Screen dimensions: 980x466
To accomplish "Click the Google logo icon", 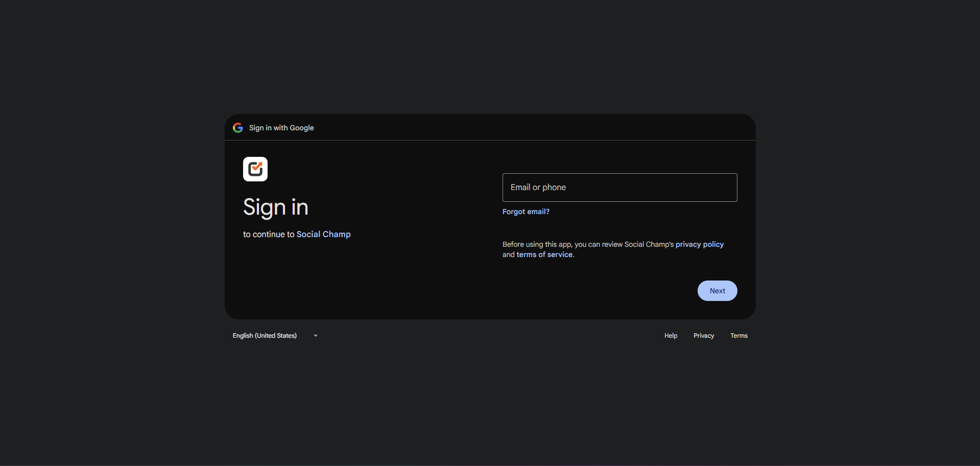I will [x=238, y=128].
